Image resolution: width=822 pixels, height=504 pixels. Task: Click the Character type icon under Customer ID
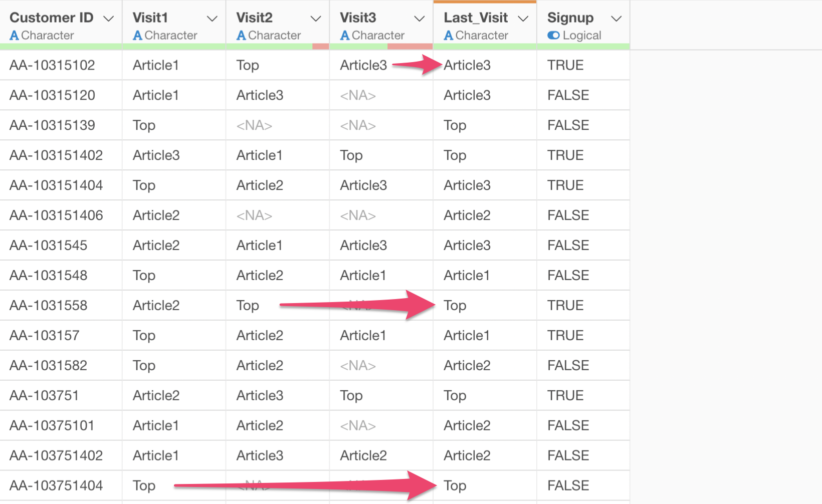point(14,36)
